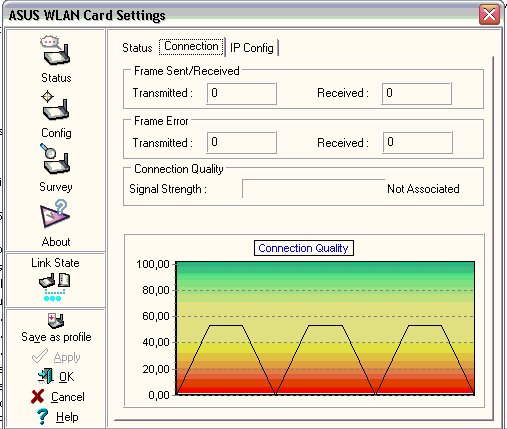This screenshot has width=507, height=429.
Task: Click the Frame Sent Transmitted field
Action: coord(242,93)
